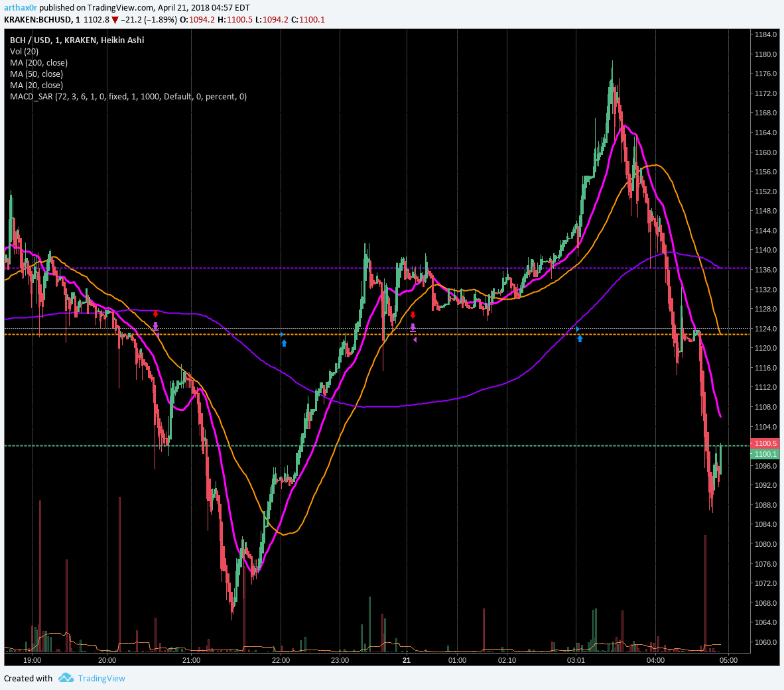The image size is (784, 690).
Task: Select the KRAKEN:BCHUSD symbol text
Action: pos(38,19)
